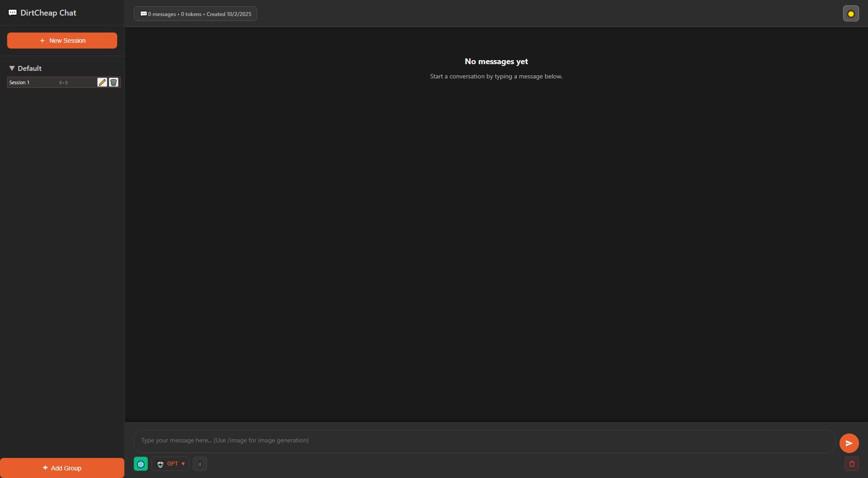Click the DirtCheap Chat title text
The image size is (868, 478).
[x=48, y=13]
